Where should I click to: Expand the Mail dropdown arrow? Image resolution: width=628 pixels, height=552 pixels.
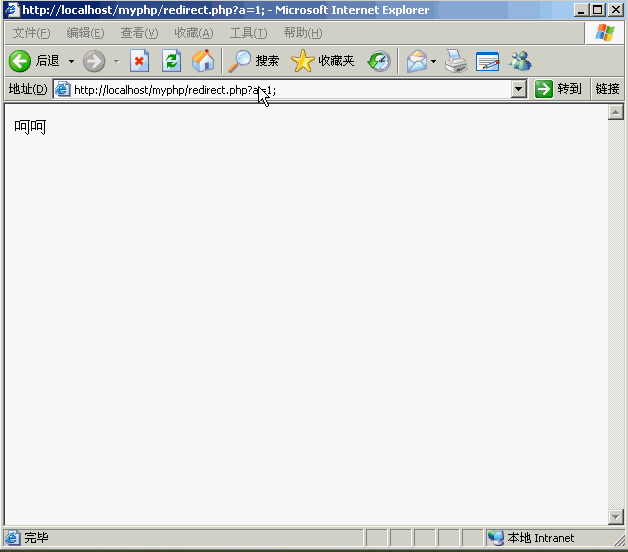433,61
